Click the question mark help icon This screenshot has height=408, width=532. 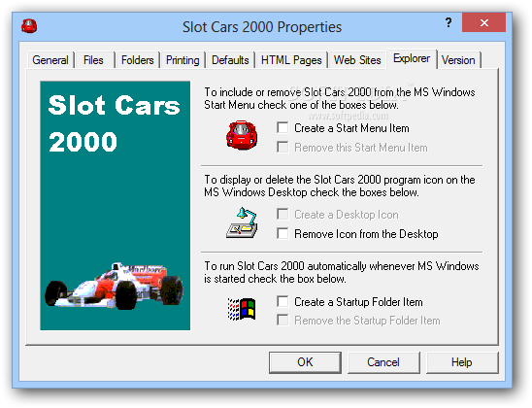[x=449, y=22]
